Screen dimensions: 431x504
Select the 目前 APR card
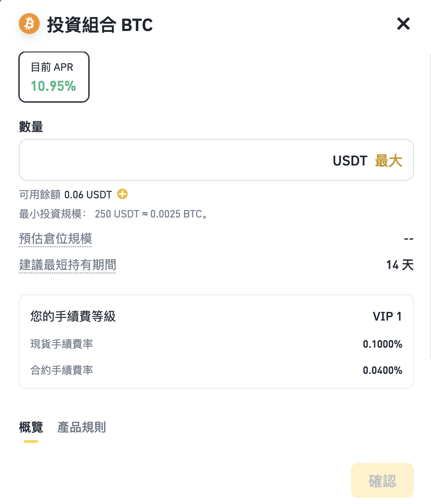(54, 77)
